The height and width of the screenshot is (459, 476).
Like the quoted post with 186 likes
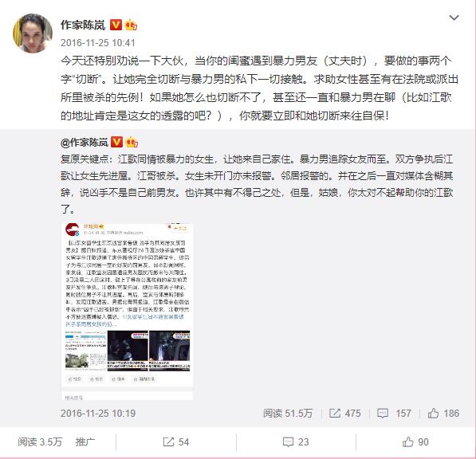click(443, 414)
